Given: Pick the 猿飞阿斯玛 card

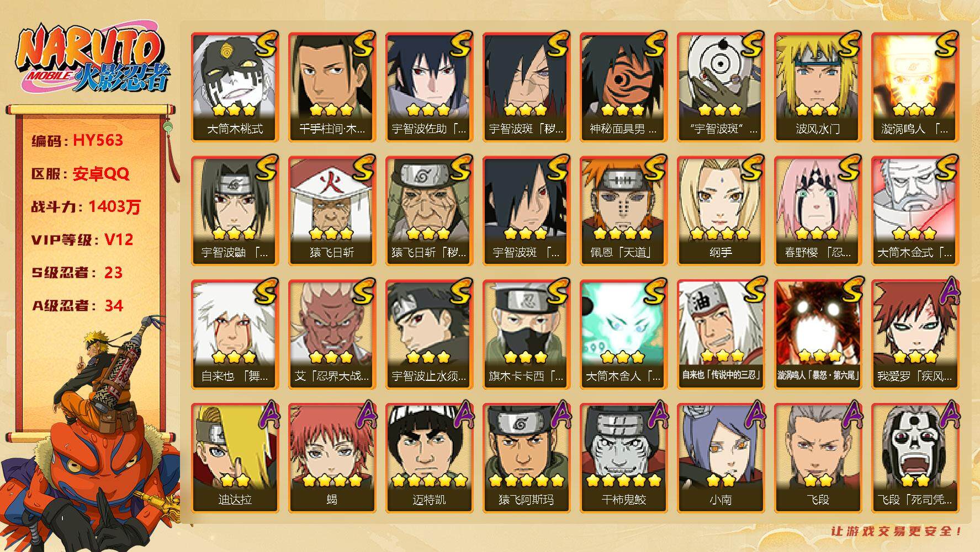Looking at the screenshot, I should [526, 458].
